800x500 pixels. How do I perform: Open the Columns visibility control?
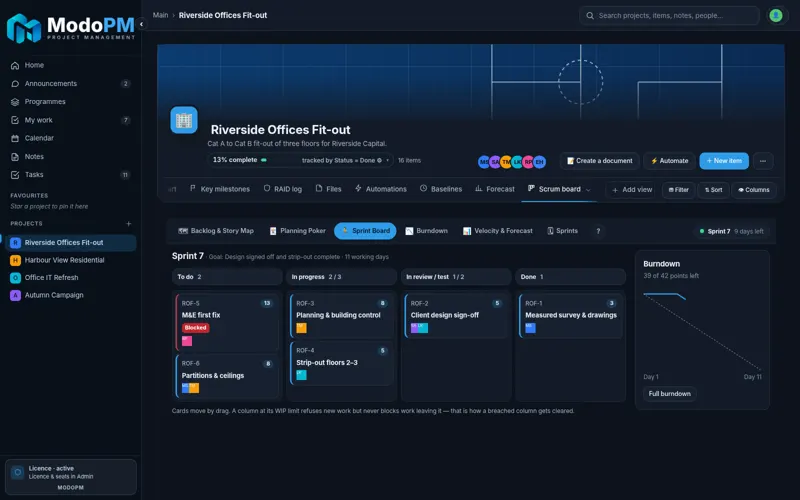[754, 190]
